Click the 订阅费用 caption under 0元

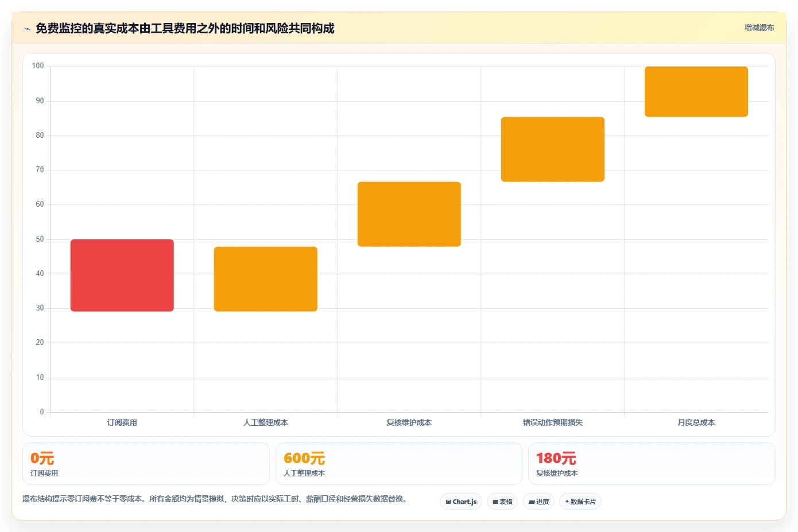pyautogui.click(x=44, y=473)
